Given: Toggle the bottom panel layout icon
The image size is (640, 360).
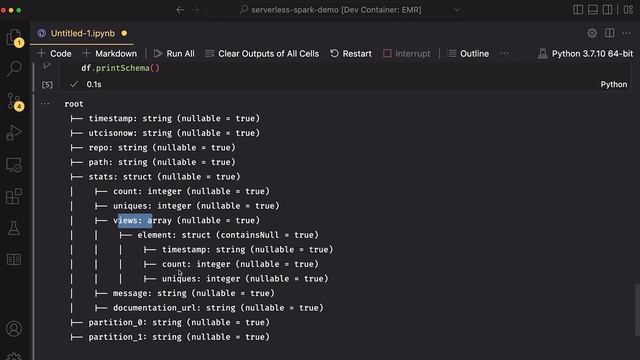Looking at the screenshot, I should pos(593,10).
